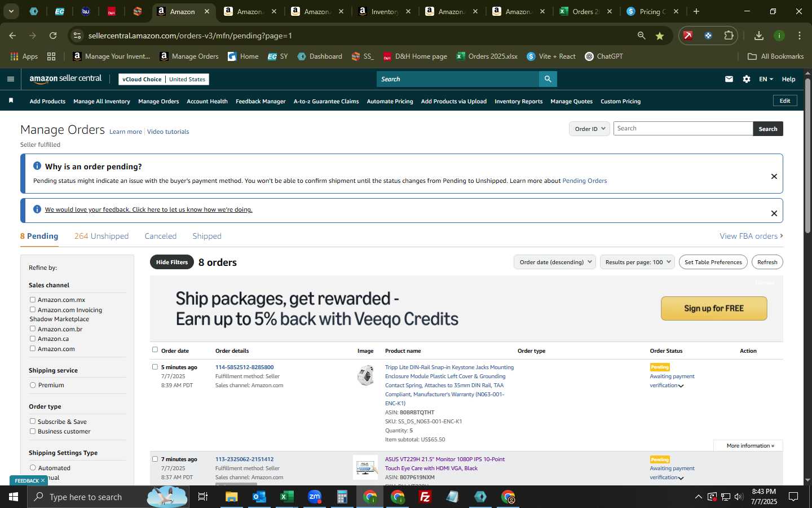Click the Windows Start button
Screen dimensions: 812x508
pos(14,497)
